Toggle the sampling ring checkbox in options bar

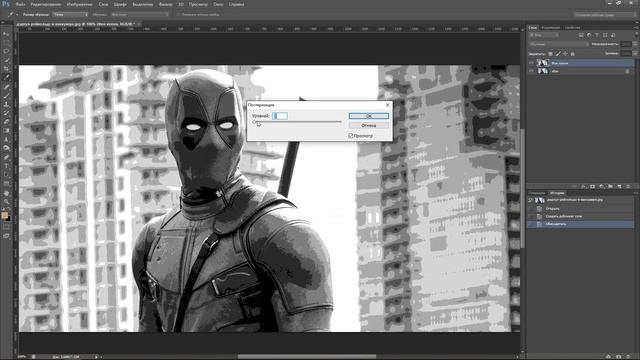point(178,14)
